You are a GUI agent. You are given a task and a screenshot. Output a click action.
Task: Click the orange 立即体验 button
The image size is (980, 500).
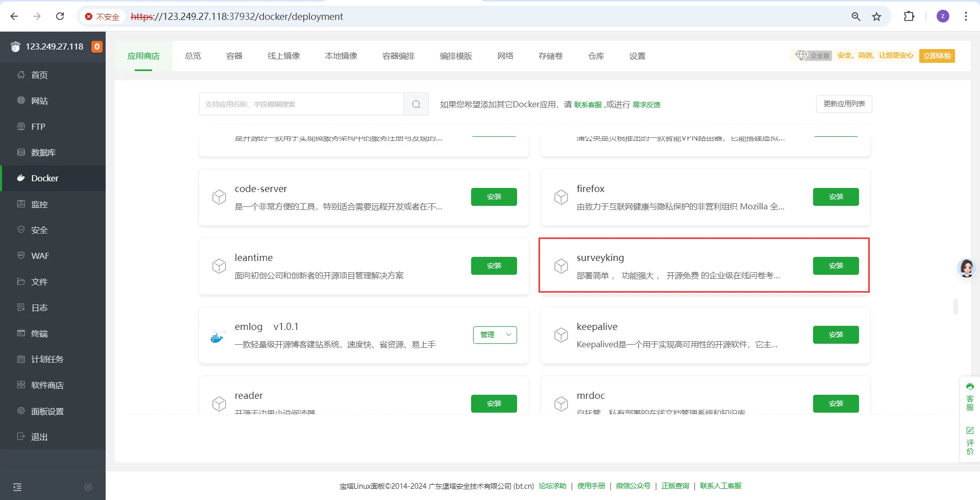(937, 56)
